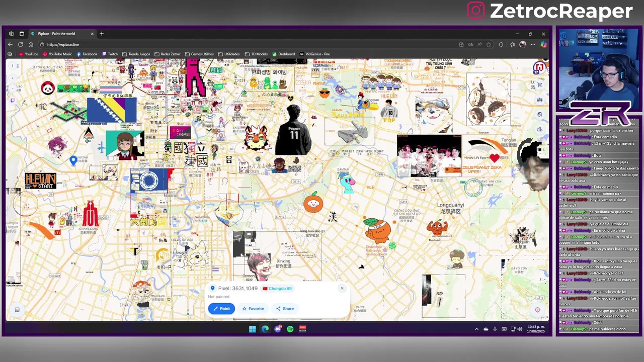Screen dimensions: 644x362
Task: Open Microsoft Edge from the taskbar
Action: tap(265, 329)
